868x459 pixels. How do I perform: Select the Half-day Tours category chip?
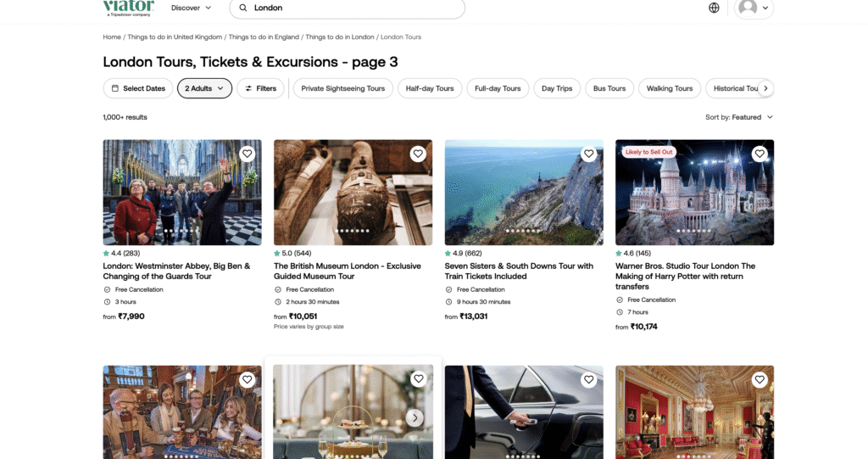click(x=430, y=88)
